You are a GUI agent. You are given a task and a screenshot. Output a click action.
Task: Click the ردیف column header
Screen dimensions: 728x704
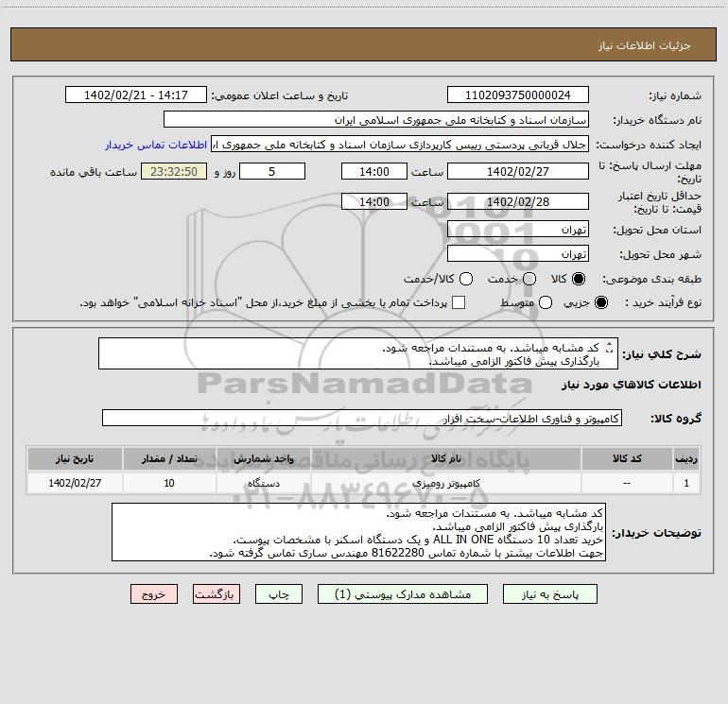(686, 458)
